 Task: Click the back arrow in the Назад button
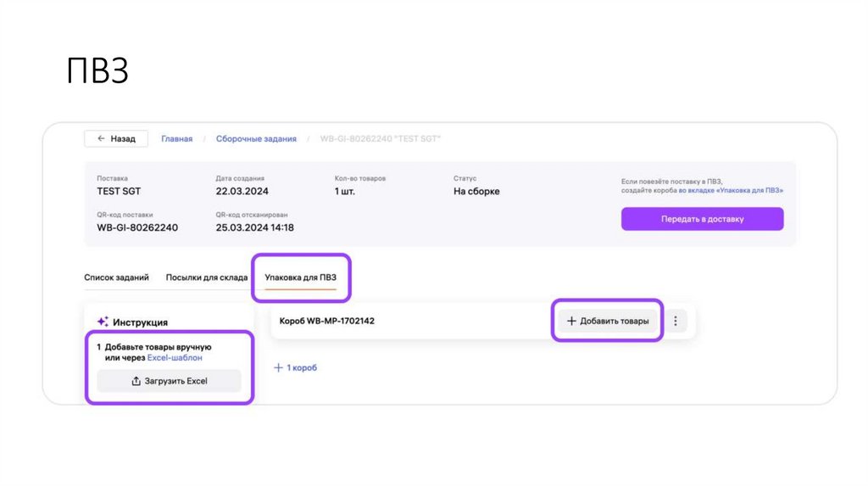[x=102, y=138]
